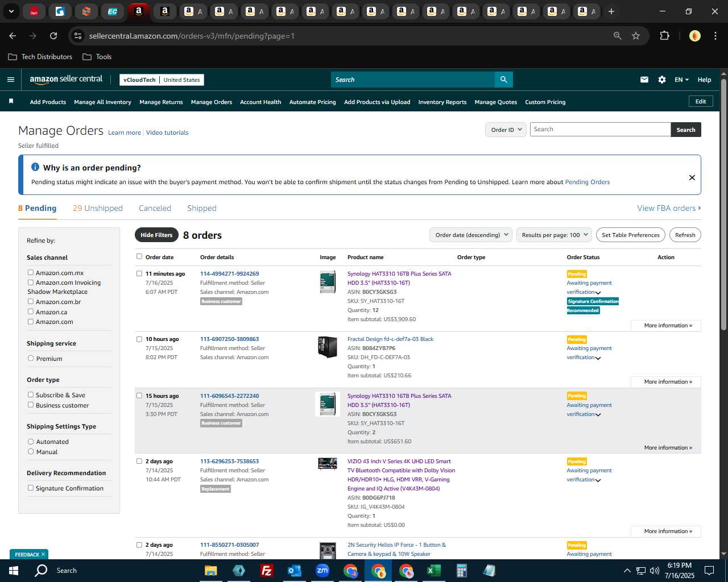Click Synology HDD thumbnail of order 114-4994271-9924269
Viewport: 728px width, 582px height.
[x=328, y=282]
